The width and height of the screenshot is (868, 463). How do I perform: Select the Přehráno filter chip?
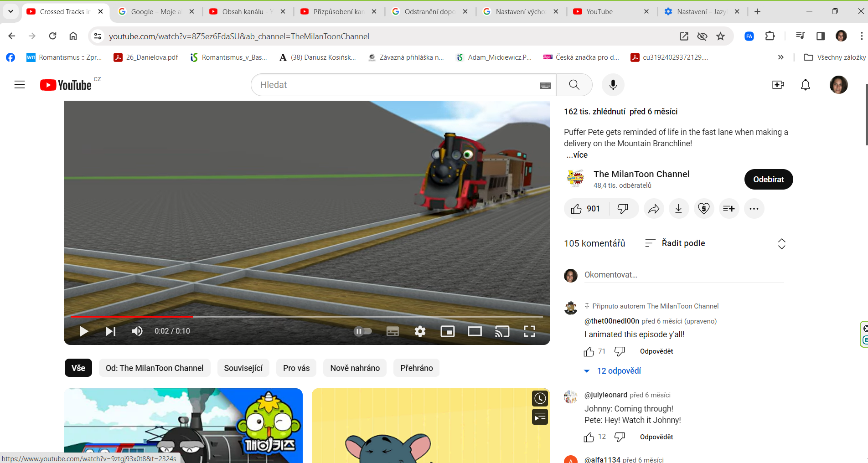point(417,368)
